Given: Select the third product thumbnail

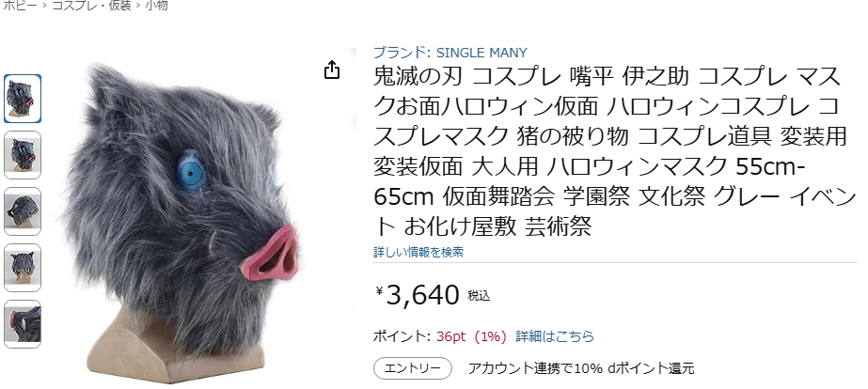Looking at the screenshot, I should pyautogui.click(x=23, y=211).
